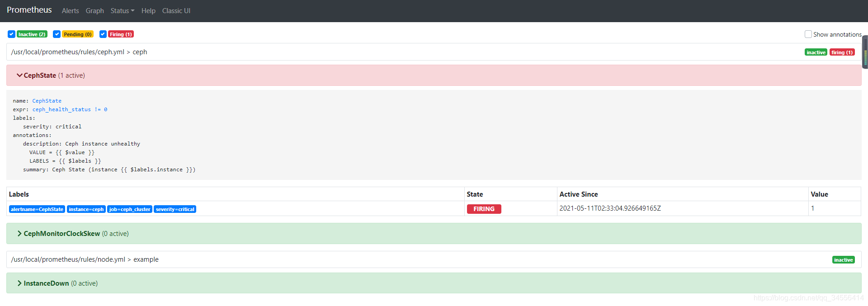Open the Status dropdown menu

(x=123, y=11)
